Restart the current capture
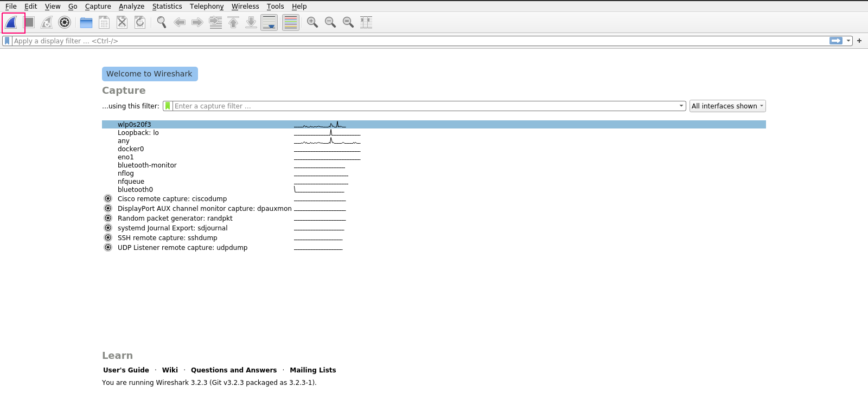The height and width of the screenshot is (399, 868). pos(47,22)
